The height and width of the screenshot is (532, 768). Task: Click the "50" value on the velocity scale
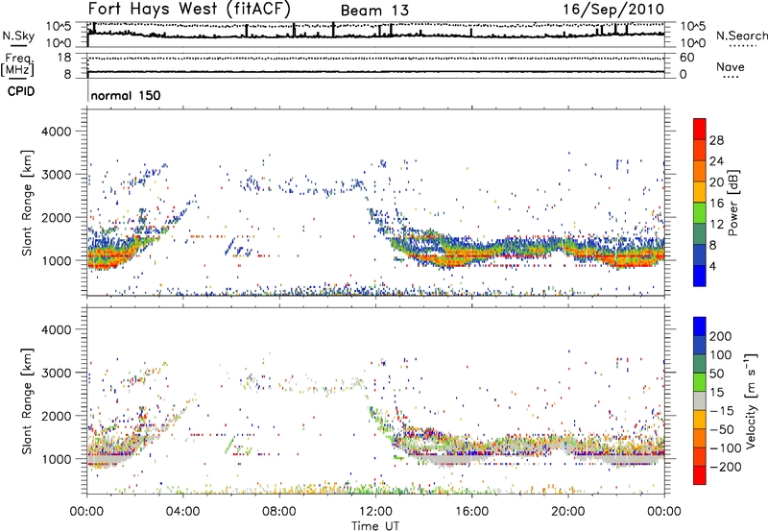[x=717, y=374]
